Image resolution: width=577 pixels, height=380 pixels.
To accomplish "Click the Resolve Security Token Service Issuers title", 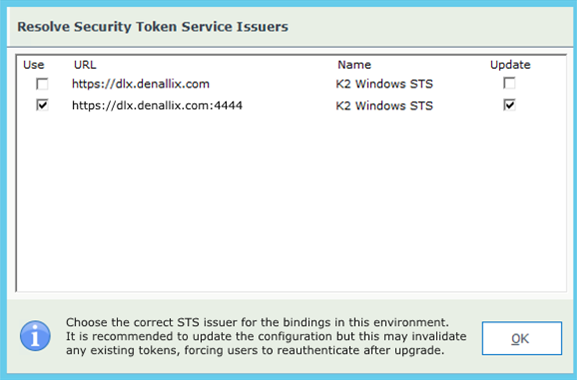I will [153, 27].
